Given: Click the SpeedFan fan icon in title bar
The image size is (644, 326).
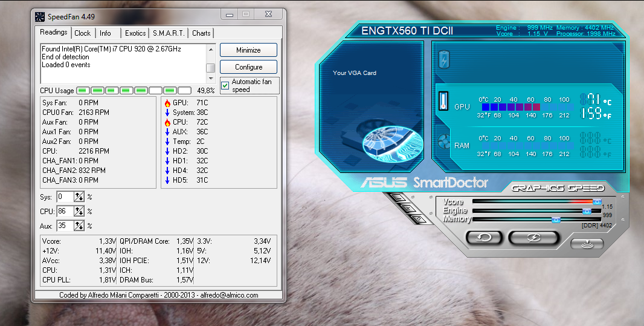Looking at the screenshot, I should click(40, 17).
